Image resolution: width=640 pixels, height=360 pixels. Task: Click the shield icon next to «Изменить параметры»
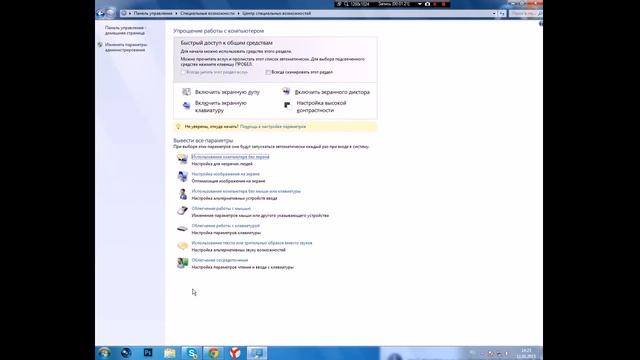100,45
